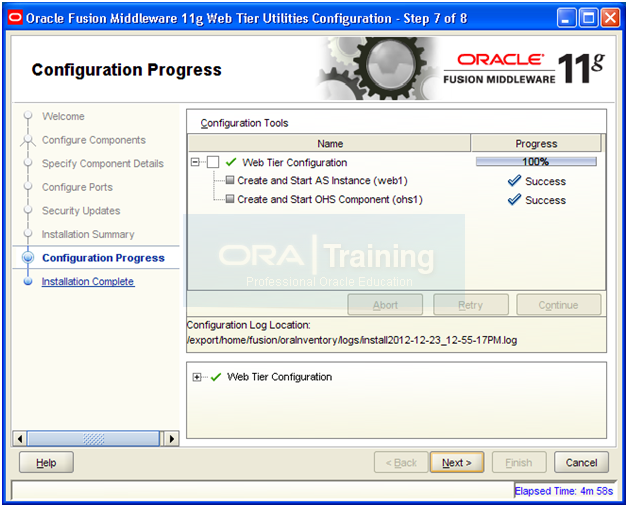Click the sidebar horizontal scrollbar thumb

pyautogui.click(x=93, y=439)
